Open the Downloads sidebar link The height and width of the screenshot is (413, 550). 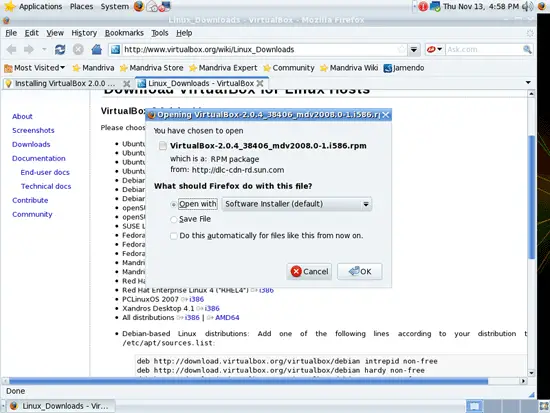31,144
